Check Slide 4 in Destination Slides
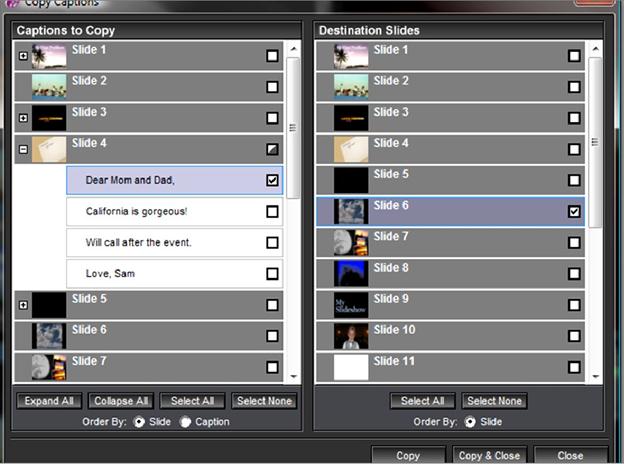Screen dimensions: 624x464 click(x=574, y=150)
